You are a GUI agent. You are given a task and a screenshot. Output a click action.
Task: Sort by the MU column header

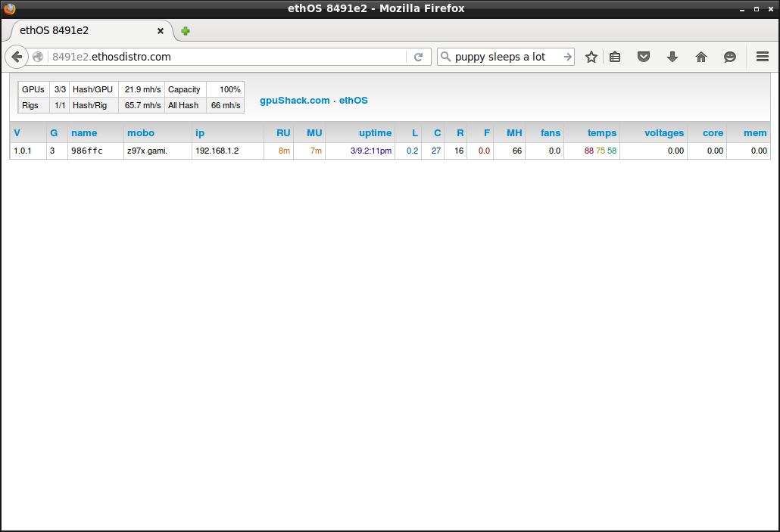[314, 132]
